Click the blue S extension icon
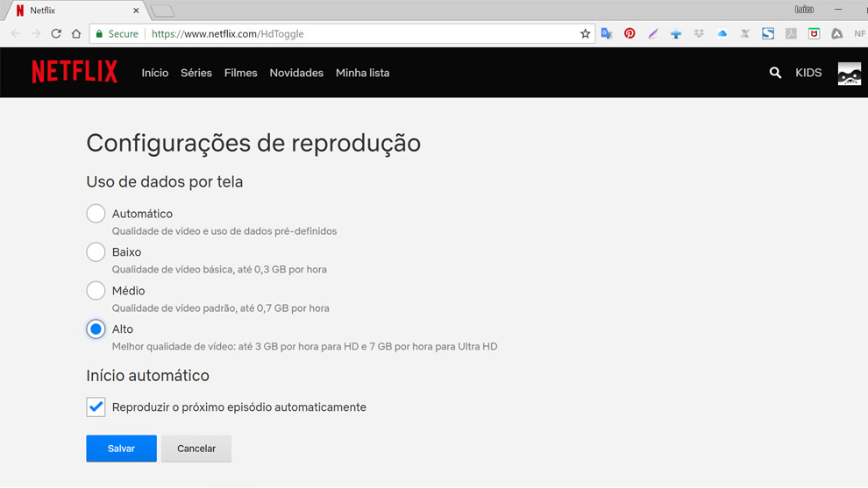Viewport: 868px width, 488px height. click(768, 34)
